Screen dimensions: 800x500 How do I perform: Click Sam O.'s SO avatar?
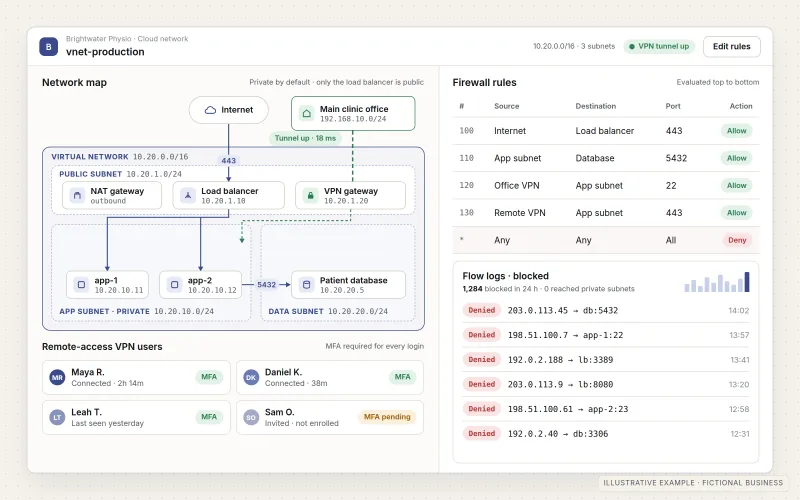[x=251, y=417]
